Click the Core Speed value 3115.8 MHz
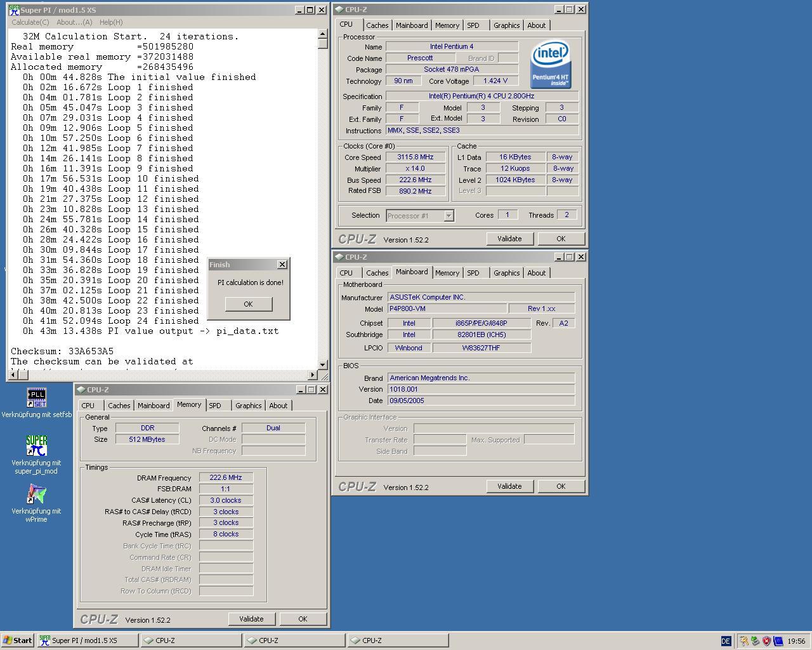 click(x=415, y=157)
